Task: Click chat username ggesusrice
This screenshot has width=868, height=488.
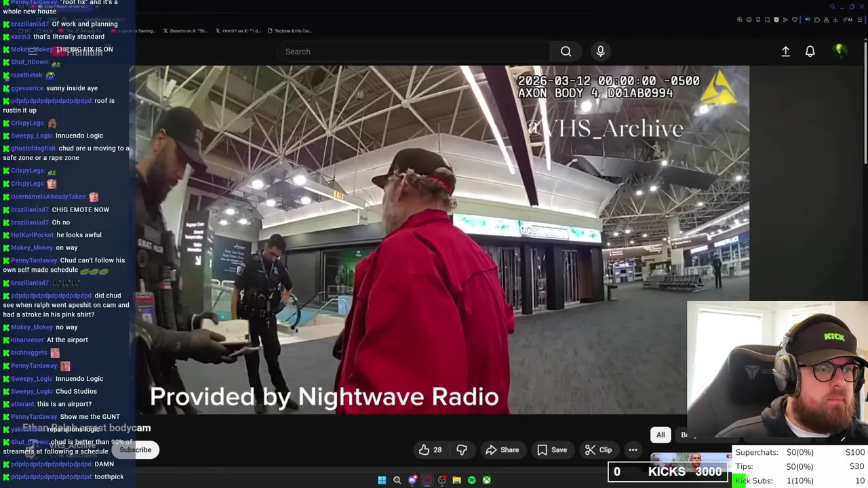Action: (x=27, y=88)
